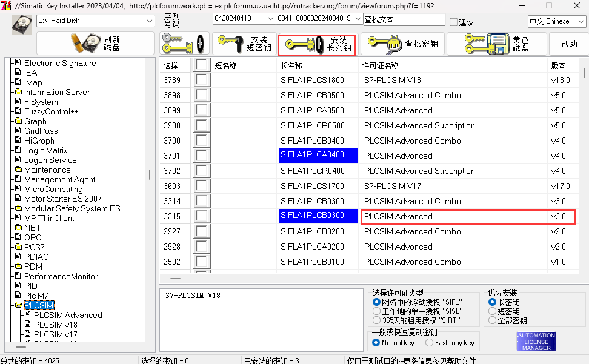Image resolution: width=589 pixels, height=364 pixels.
Task: Select the FastCopy key radio
Action: pyautogui.click(x=430, y=343)
